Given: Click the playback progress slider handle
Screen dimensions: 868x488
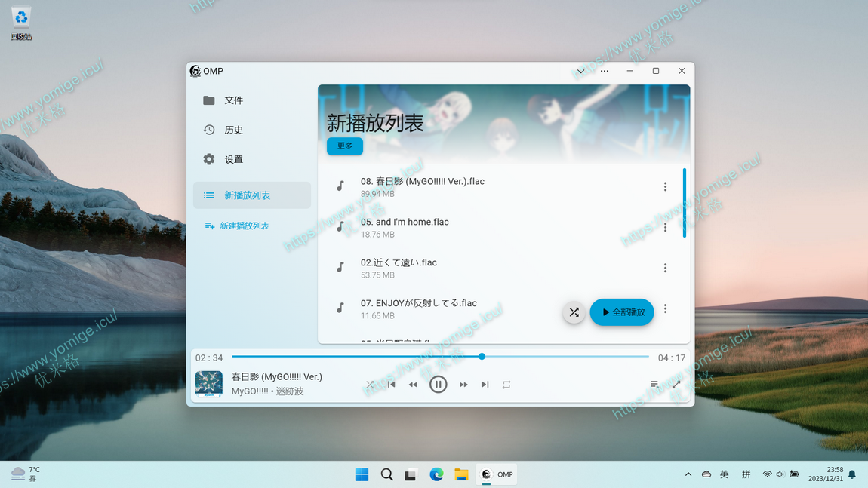Looking at the screenshot, I should (x=482, y=356).
